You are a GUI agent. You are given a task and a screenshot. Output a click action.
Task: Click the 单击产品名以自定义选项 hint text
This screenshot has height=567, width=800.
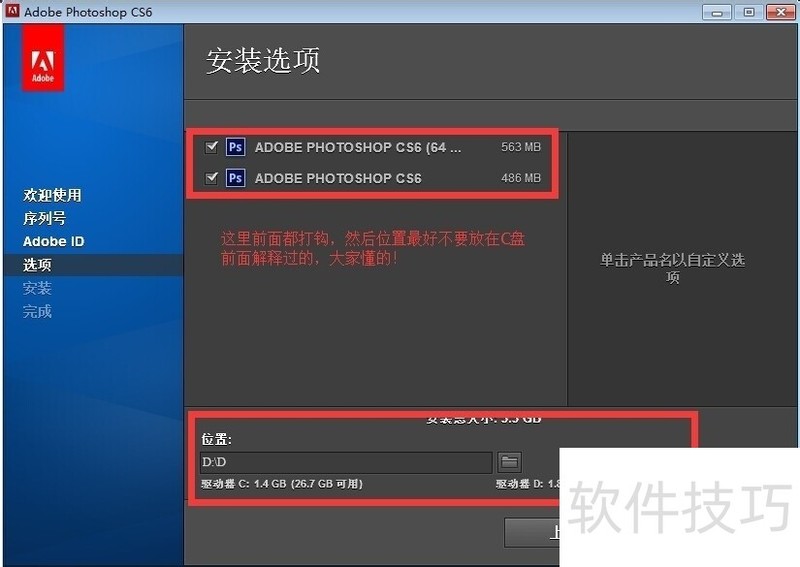click(672, 268)
